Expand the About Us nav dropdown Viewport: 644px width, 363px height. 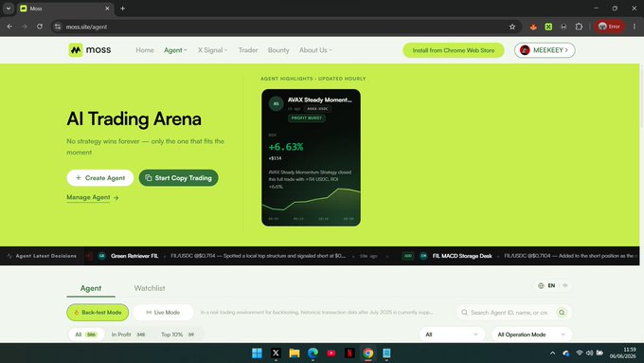coord(315,50)
